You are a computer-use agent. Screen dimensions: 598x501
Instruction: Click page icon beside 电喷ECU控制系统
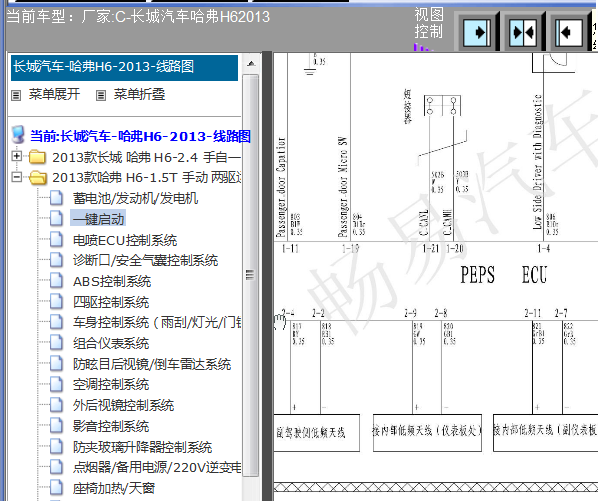click(56, 239)
